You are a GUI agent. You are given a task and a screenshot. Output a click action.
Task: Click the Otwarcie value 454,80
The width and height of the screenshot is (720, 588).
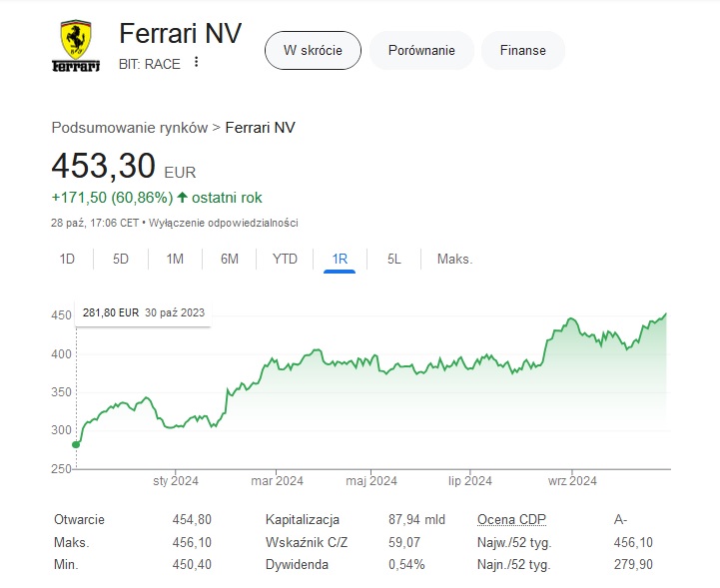click(192, 519)
